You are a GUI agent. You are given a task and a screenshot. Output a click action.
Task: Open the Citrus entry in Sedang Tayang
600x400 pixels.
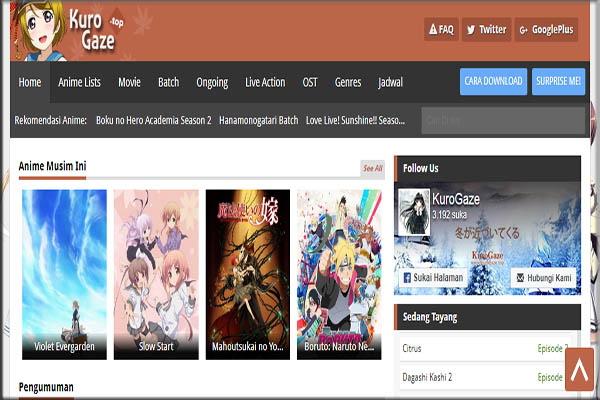412,348
